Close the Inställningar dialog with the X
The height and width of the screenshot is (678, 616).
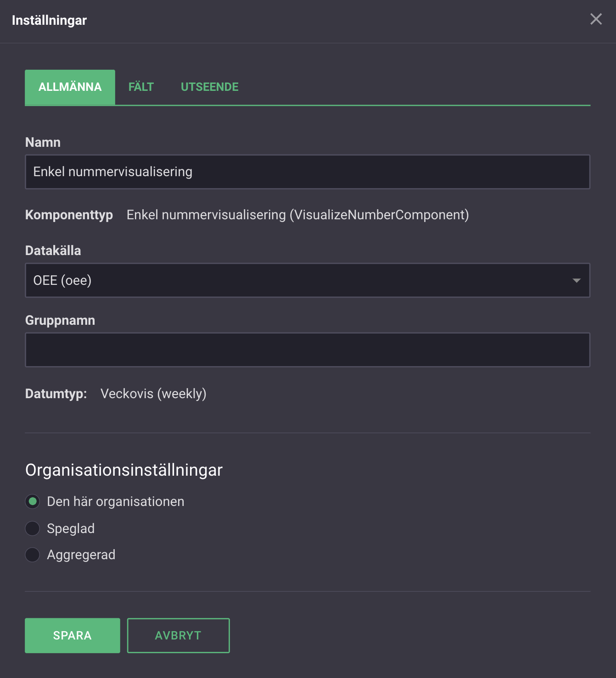coord(596,19)
